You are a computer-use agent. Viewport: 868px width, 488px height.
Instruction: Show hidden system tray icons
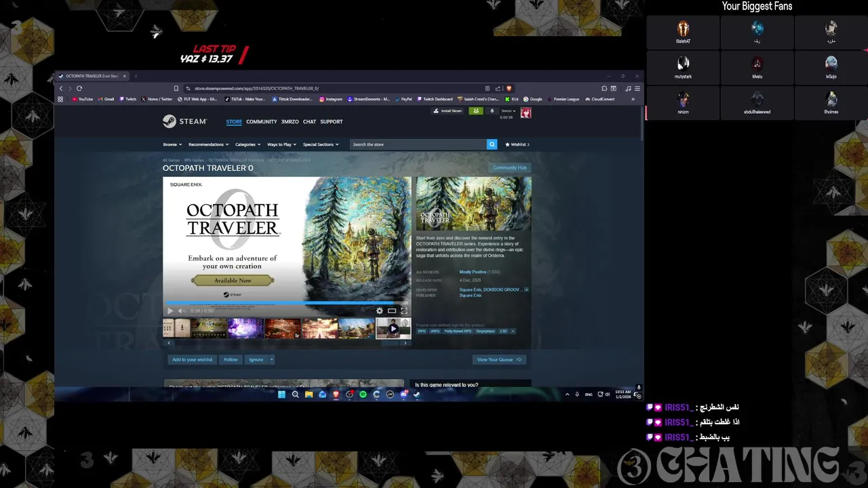[x=568, y=394]
